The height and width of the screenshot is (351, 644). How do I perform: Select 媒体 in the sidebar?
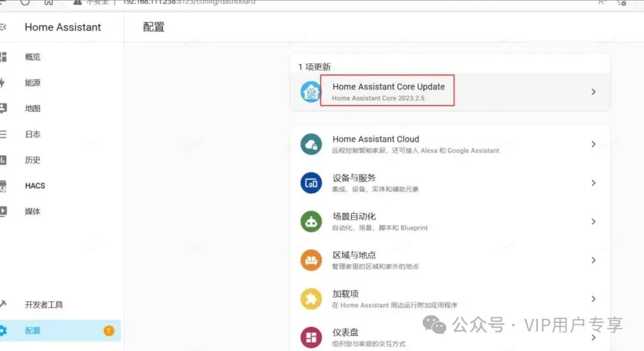(x=33, y=212)
